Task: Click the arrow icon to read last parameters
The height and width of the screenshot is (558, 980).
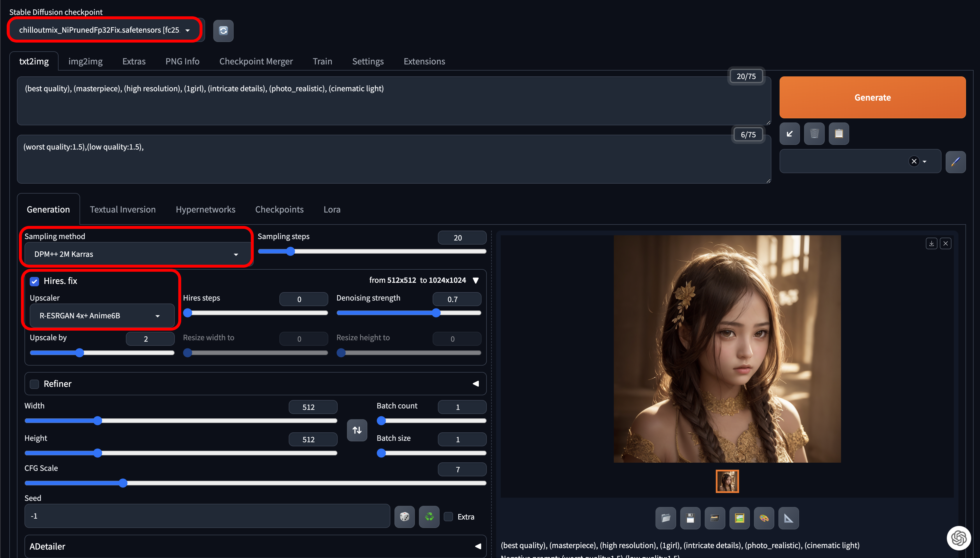Action: pyautogui.click(x=789, y=134)
